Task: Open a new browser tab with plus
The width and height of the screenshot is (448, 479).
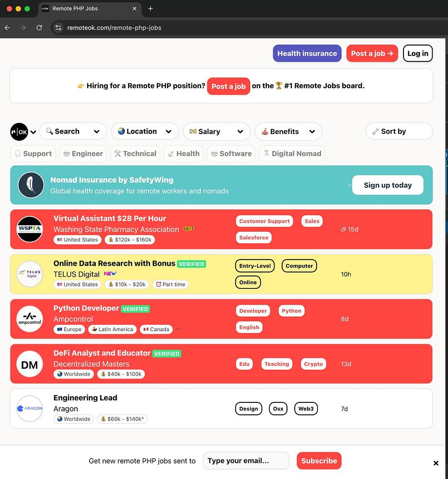Action: point(150,9)
